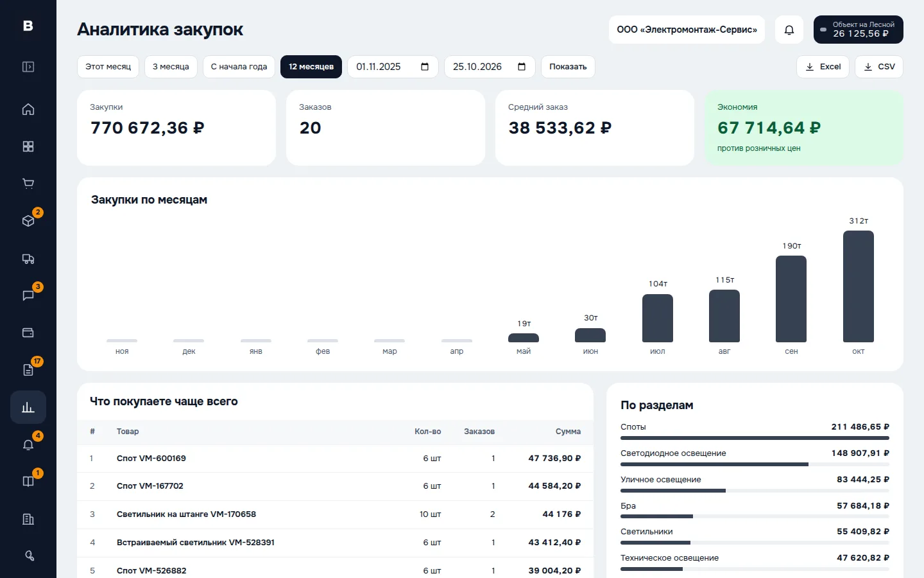Viewport: 924px width, 578px height.
Task: Export report via CSV button
Action: (x=879, y=67)
